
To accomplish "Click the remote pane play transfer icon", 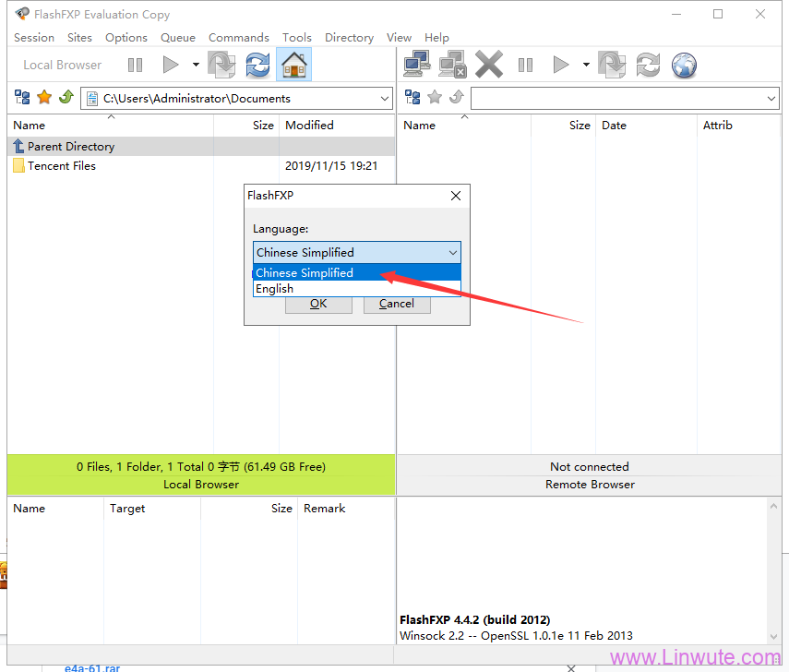I will click(x=560, y=65).
